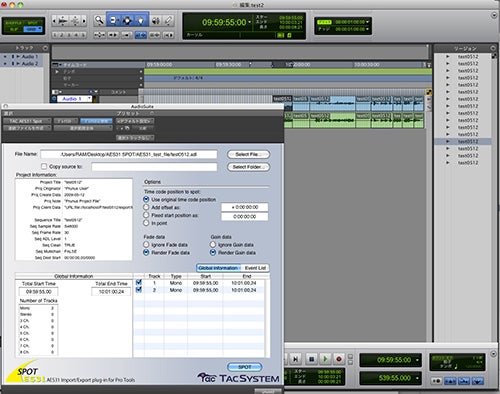Image resolution: width=500 pixels, height=394 pixels.
Task: Select the Zoomer magnifier tool
Action: point(99,20)
